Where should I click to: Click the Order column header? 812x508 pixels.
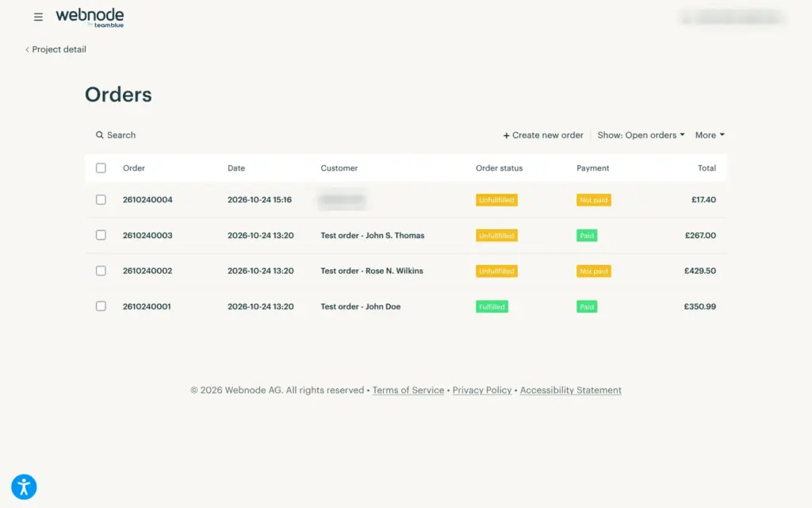click(133, 168)
